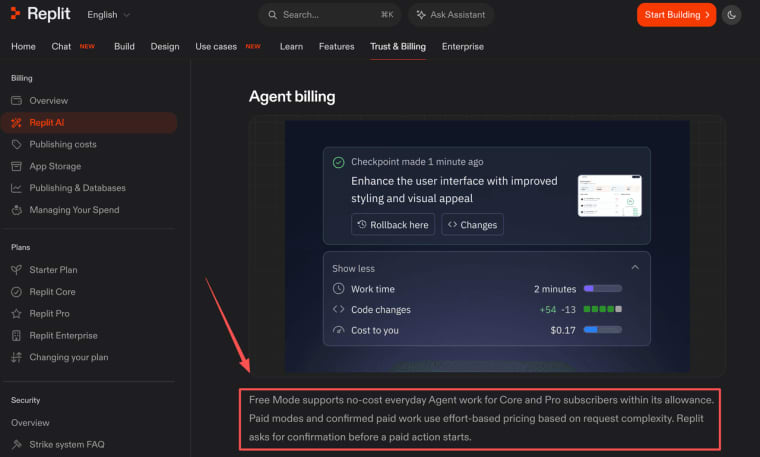The width and height of the screenshot is (760, 457).
Task: Toggle dark mode moon icon
Action: pos(731,15)
